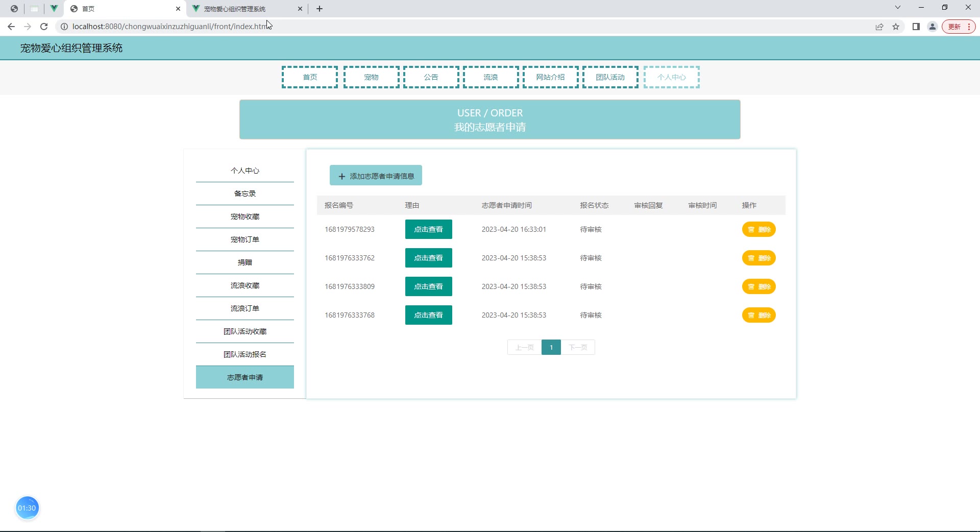Switch to the 宠物爱心组织管理系统 browser tab
This screenshot has width=980, height=532.
click(240, 9)
